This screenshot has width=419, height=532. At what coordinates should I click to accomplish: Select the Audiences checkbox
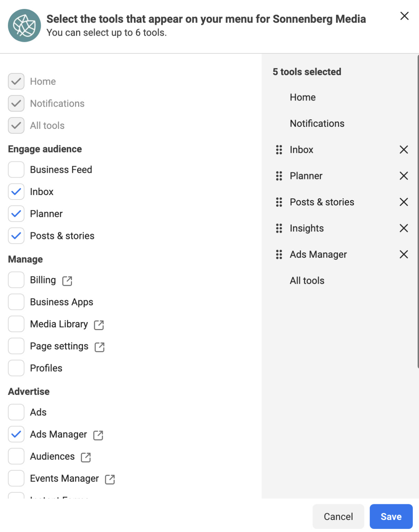16,456
